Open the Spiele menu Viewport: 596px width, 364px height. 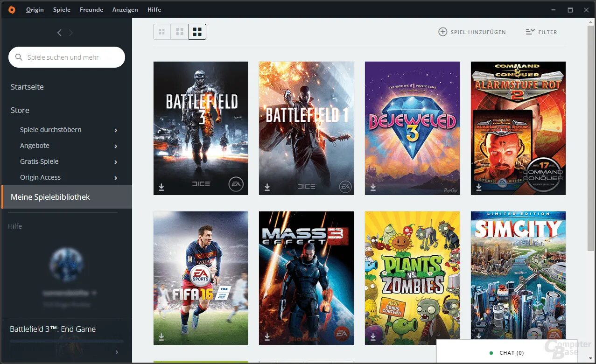[62, 10]
